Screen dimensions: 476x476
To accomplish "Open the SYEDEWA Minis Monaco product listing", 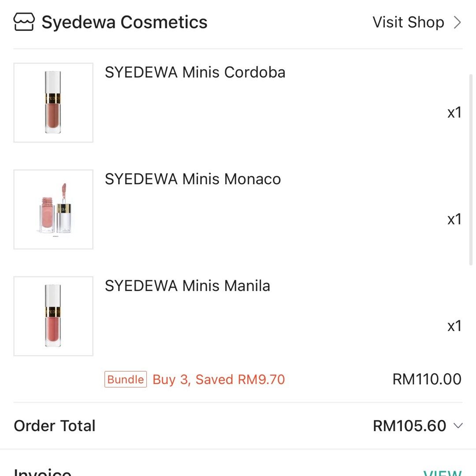I will [x=193, y=178].
